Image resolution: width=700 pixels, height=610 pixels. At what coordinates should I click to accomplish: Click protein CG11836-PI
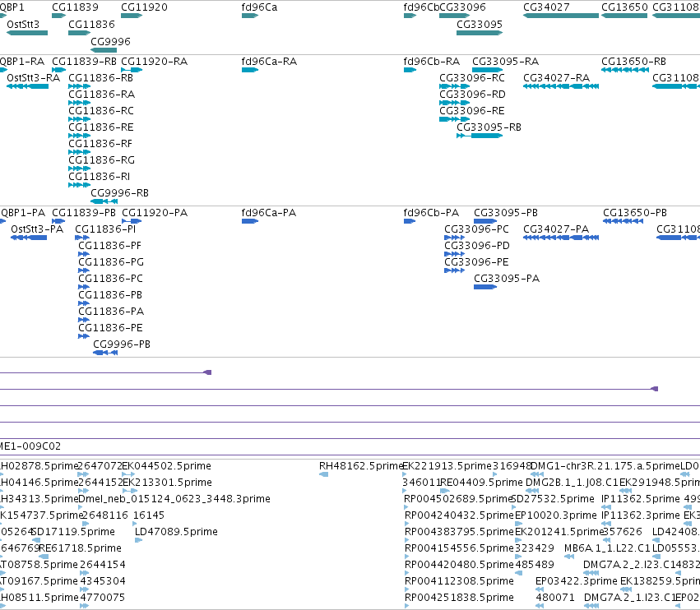[105, 229]
